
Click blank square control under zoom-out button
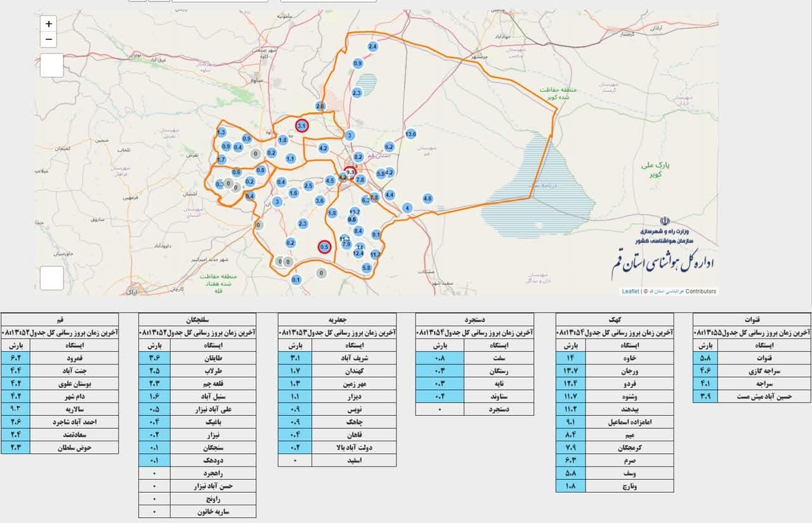(x=51, y=65)
